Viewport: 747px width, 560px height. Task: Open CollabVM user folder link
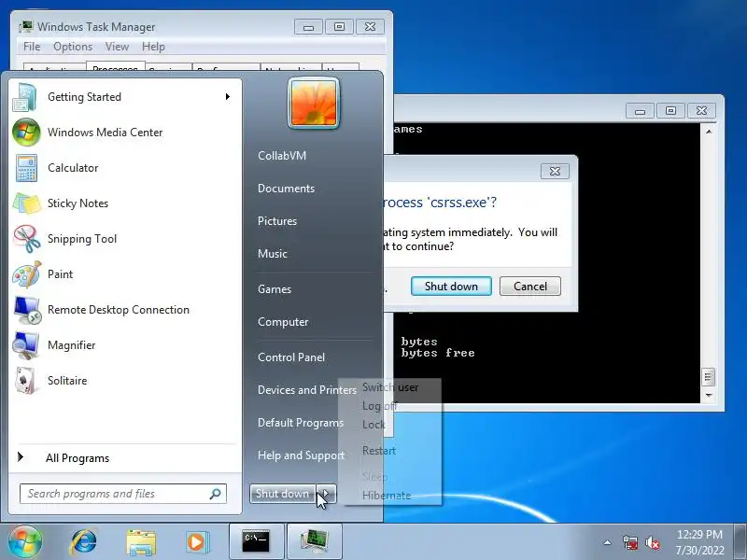click(282, 156)
